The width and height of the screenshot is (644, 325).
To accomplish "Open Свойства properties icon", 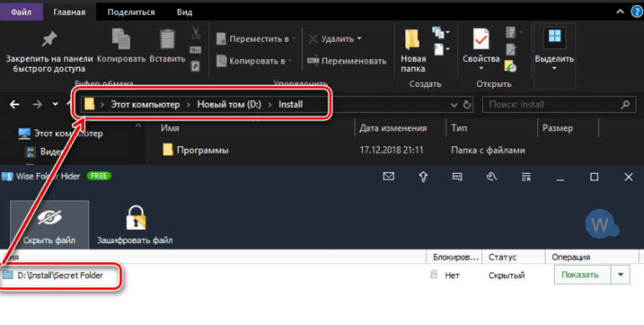I will tap(481, 40).
